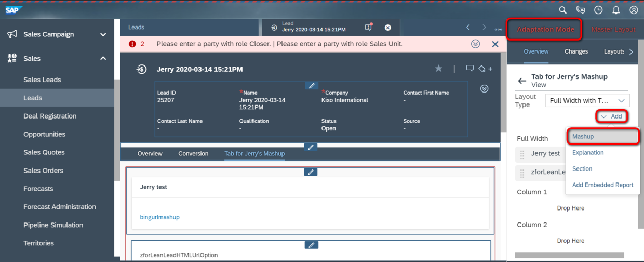The height and width of the screenshot is (262, 644).
Task: Open the notifications bell icon
Action: pyautogui.click(x=616, y=10)
